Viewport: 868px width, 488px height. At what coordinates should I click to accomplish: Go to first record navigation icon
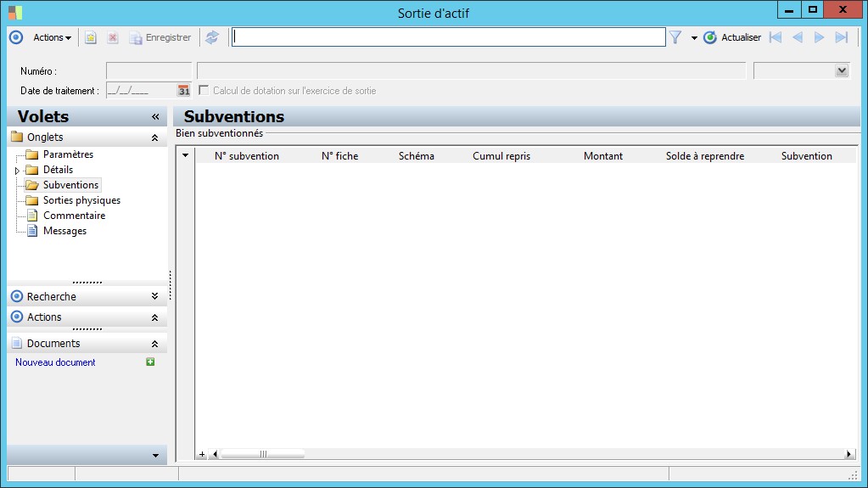point(776,37)
